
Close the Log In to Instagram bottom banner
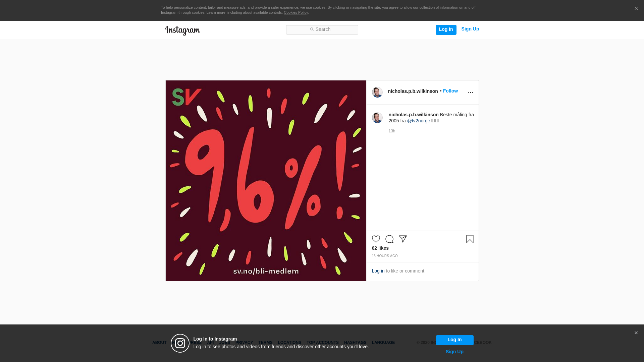coord(636,333)
